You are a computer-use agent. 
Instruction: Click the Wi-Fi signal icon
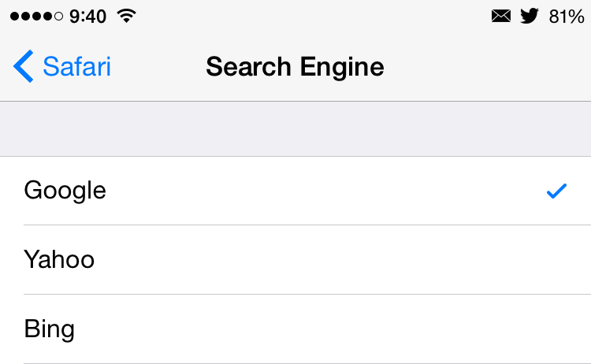[x=125, y=16]
